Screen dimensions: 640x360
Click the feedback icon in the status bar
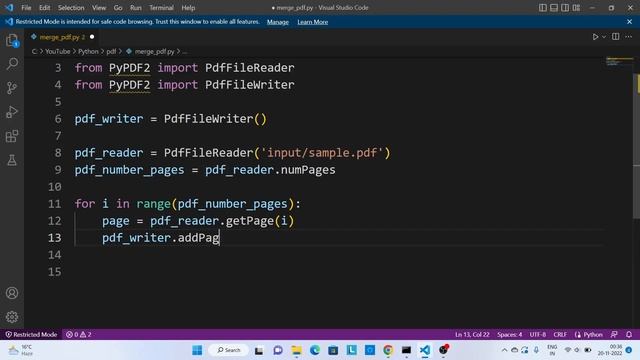[x=614, y=334]
